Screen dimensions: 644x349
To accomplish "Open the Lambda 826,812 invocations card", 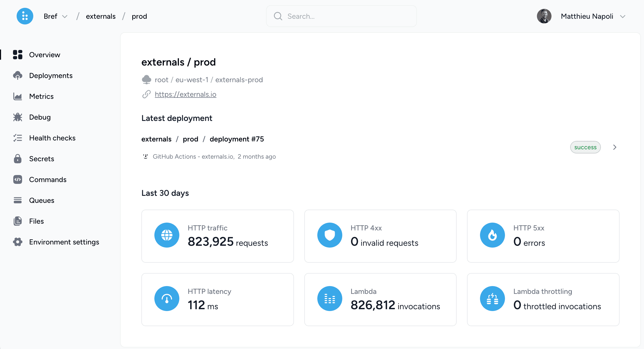I will [380, 300].
